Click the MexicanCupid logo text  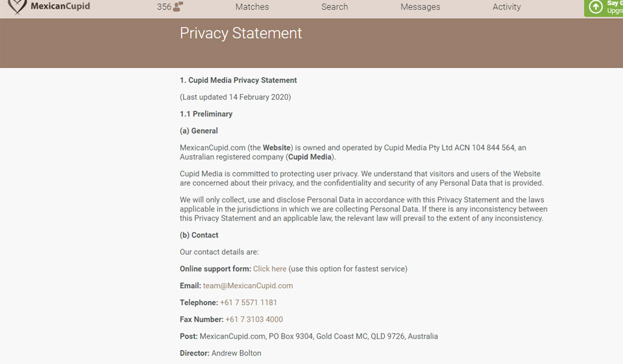click(x=60, y=6)
